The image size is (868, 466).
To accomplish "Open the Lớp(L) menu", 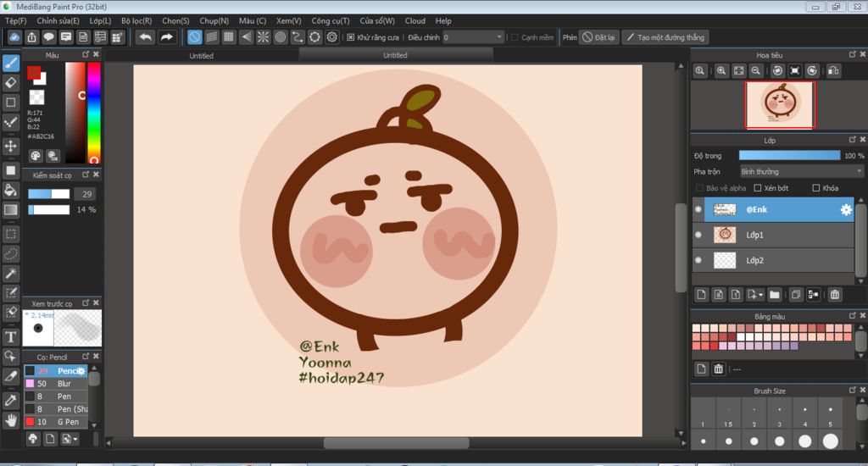I will [x=100, y=21].
